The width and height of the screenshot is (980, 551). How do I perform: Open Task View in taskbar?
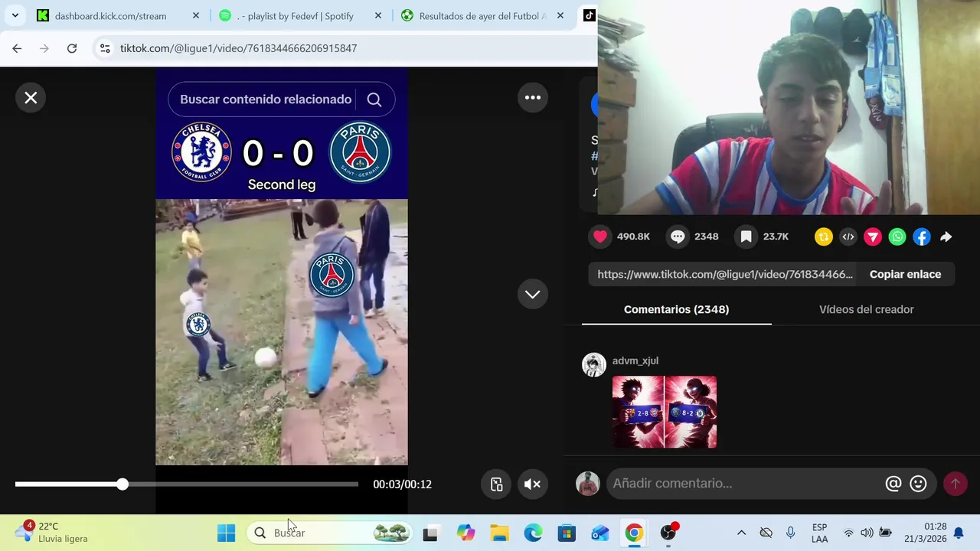(x=430, y=533)
